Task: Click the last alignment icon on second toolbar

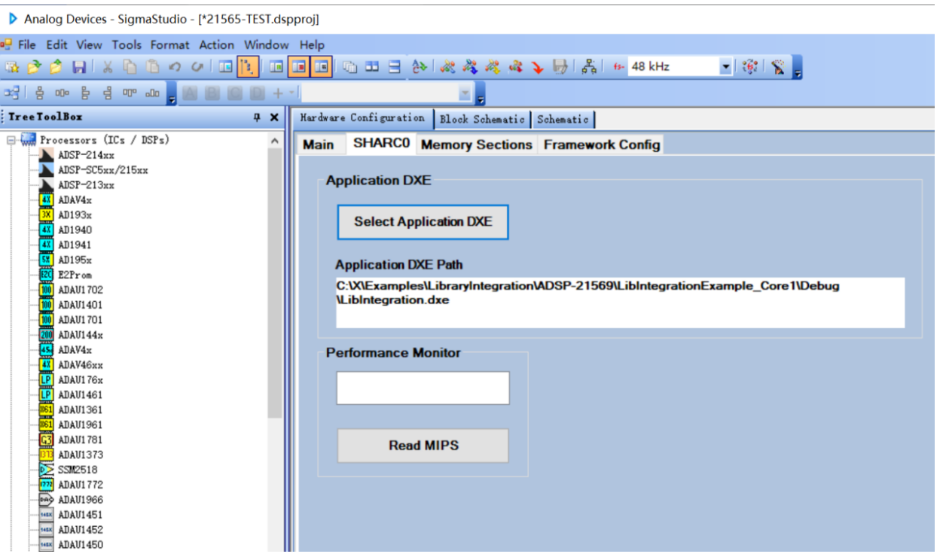Action: [152, 93]
